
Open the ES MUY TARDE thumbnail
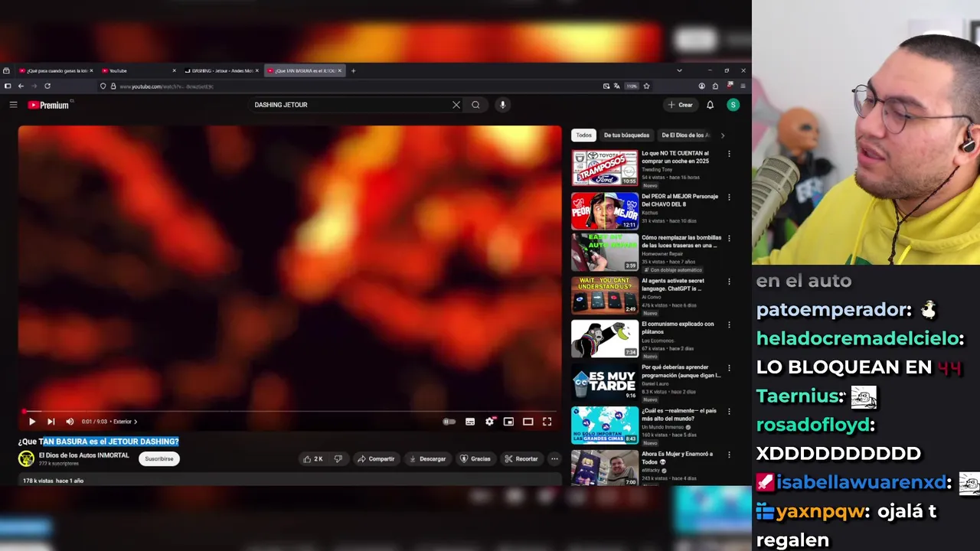605,382
